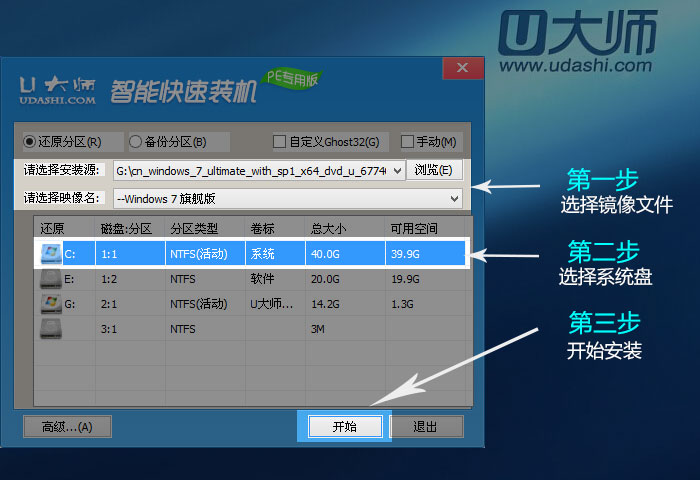Click the 浏览(E) browse button

433,170
